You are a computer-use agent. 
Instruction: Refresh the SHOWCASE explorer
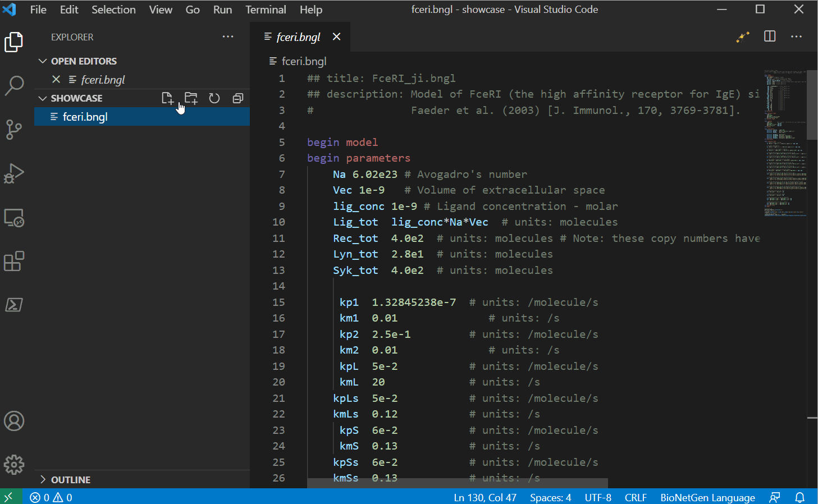tap(214, 98)
